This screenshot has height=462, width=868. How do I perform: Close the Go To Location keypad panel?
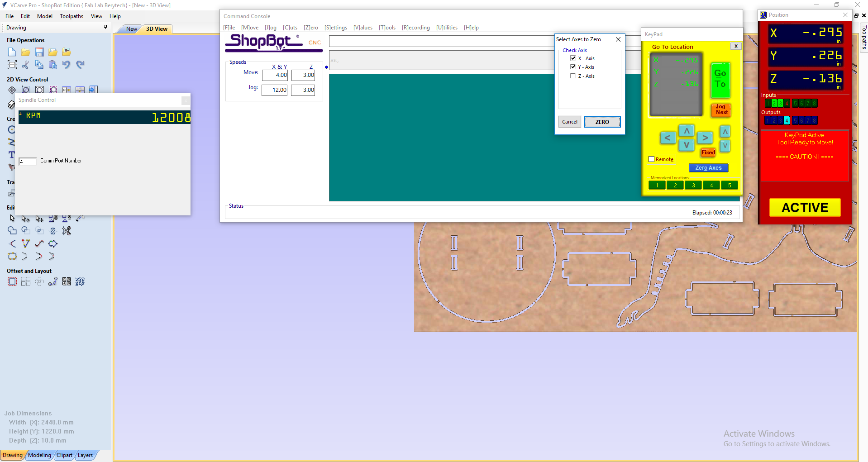[736, 46]
